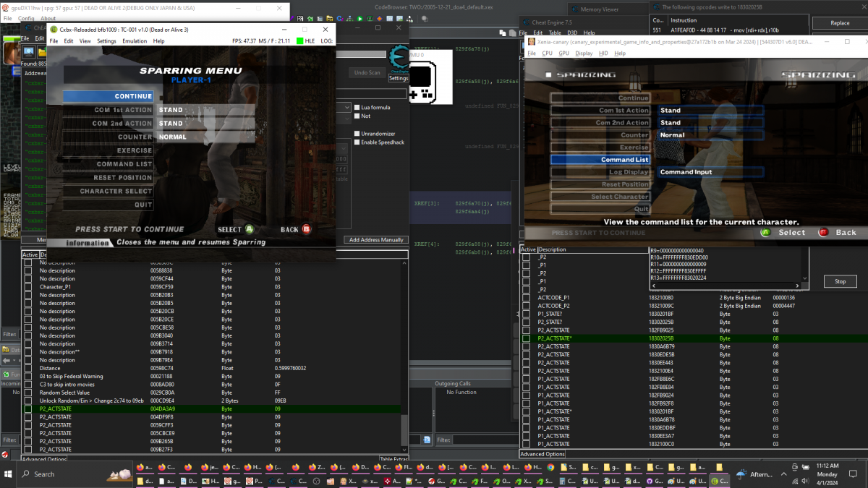Open the CPU menu in Xenia-canary
The image size is (868, 488).
pyautogui.click(x=548, y=53)
